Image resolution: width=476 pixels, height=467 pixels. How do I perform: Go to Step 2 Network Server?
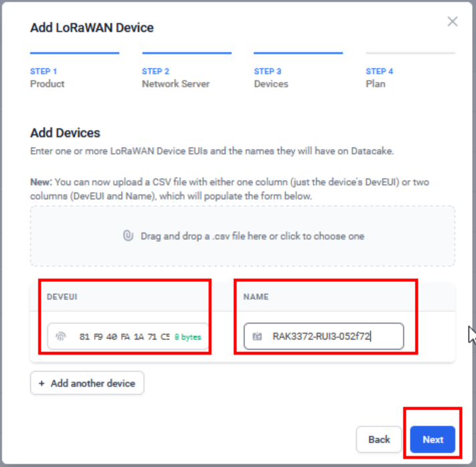(176, 77)
